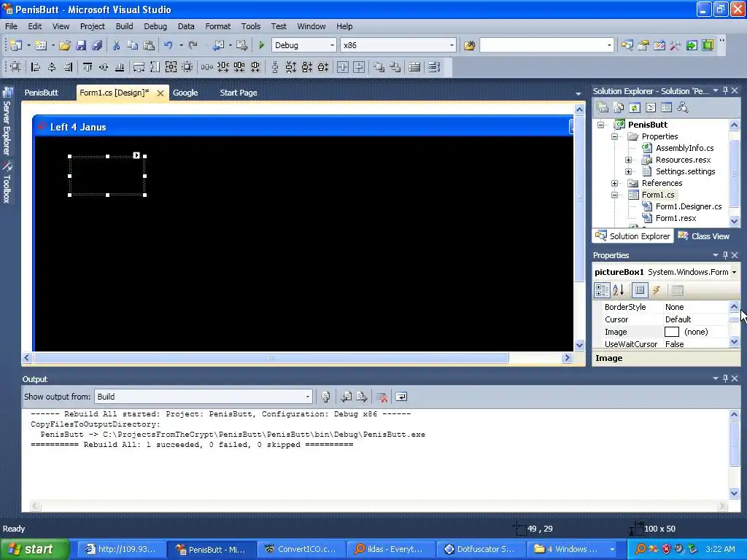Expand the Settings.settings tree node
Screen dimensions: 747x560
(x=628, y=171)
